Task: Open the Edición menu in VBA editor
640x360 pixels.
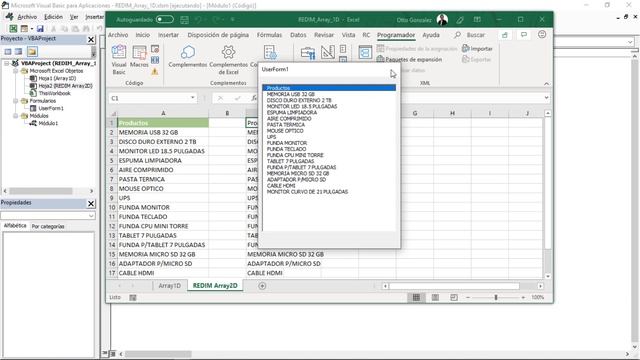Action: click(x=53, y=17)
